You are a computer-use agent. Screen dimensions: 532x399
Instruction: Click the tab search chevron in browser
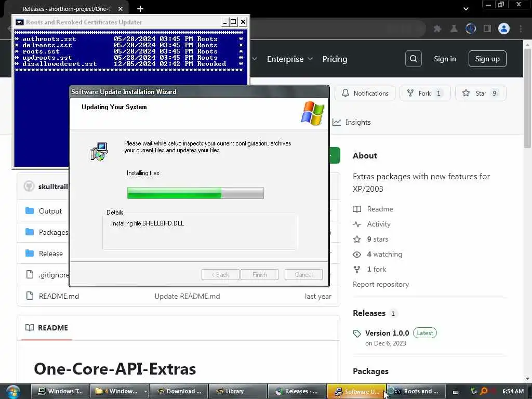466,9
